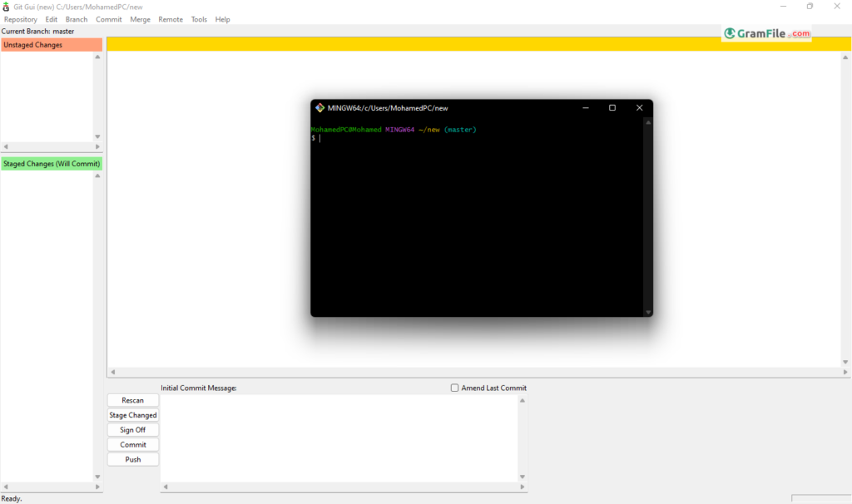This screenshot has width=852, height=504.
Task: Open the Remote menu
Action: pyautogui.click(x=170, y=18)
